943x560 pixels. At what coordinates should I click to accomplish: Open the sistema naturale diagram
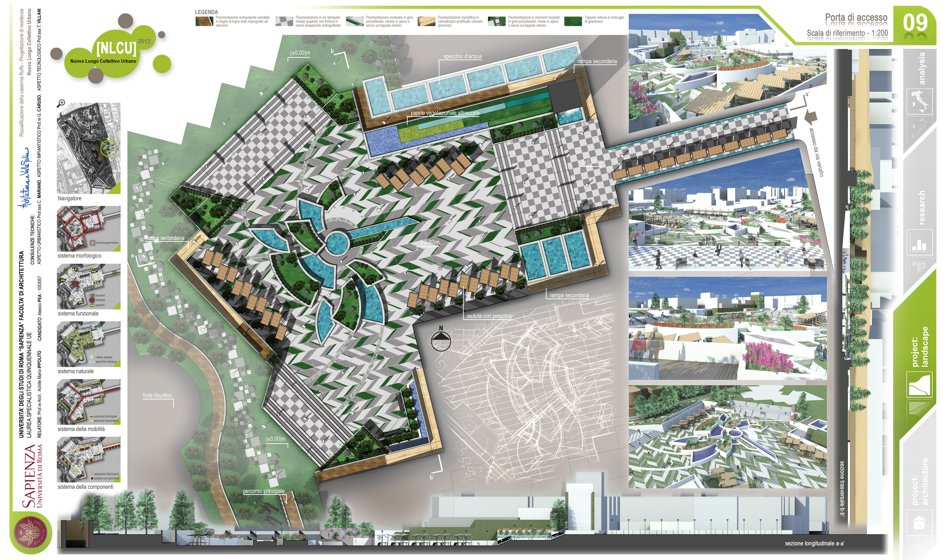click(x=89, y=344)
